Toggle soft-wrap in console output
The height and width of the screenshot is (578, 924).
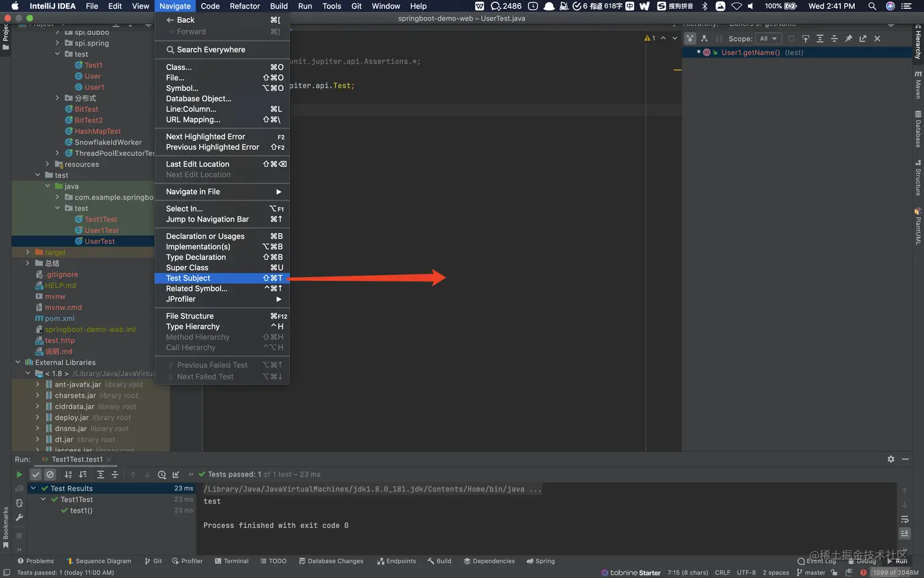905,519
